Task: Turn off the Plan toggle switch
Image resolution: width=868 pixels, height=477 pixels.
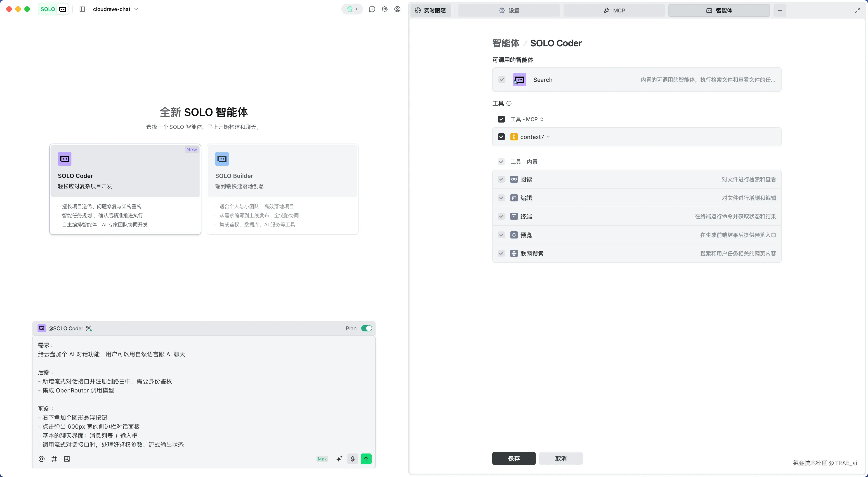Action: (366, 328)
